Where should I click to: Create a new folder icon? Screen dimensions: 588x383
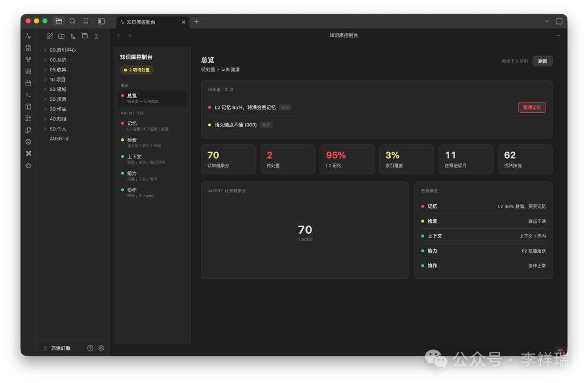coord(61,37)
